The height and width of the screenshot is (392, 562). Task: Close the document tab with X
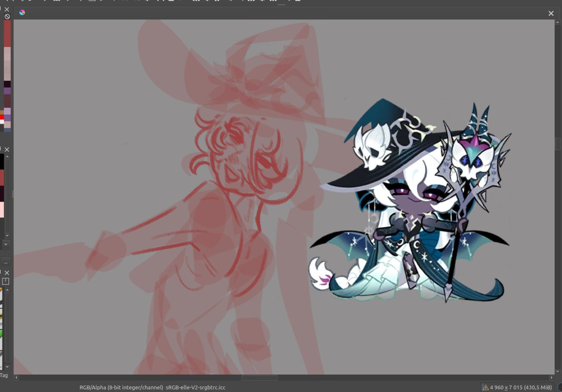click(x=551, y=14)
